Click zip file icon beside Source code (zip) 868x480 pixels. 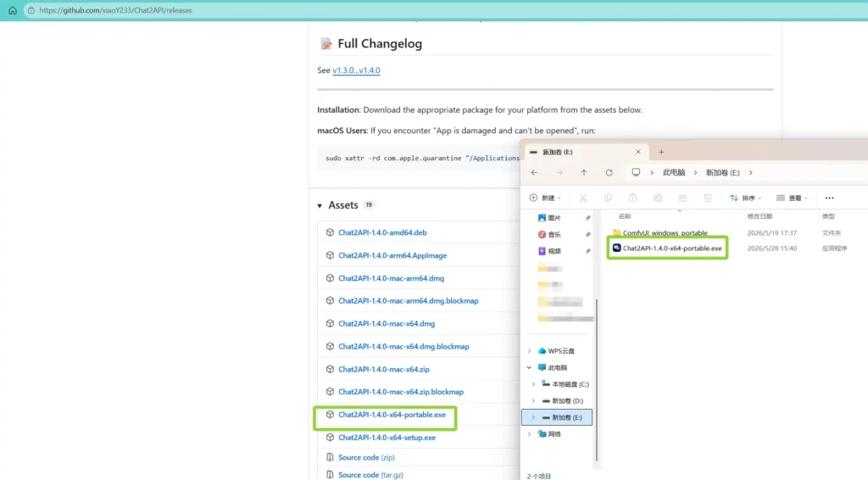[x=330, y=457]
